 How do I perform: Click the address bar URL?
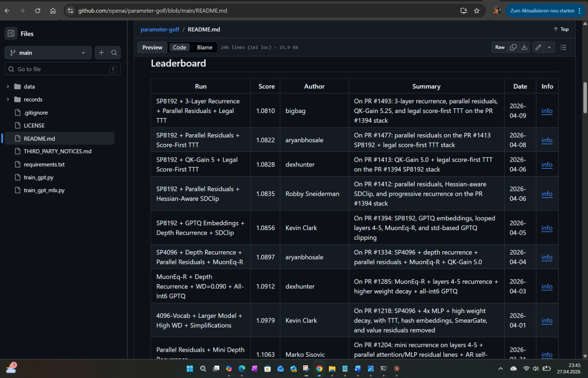click(x=152, y=10)
